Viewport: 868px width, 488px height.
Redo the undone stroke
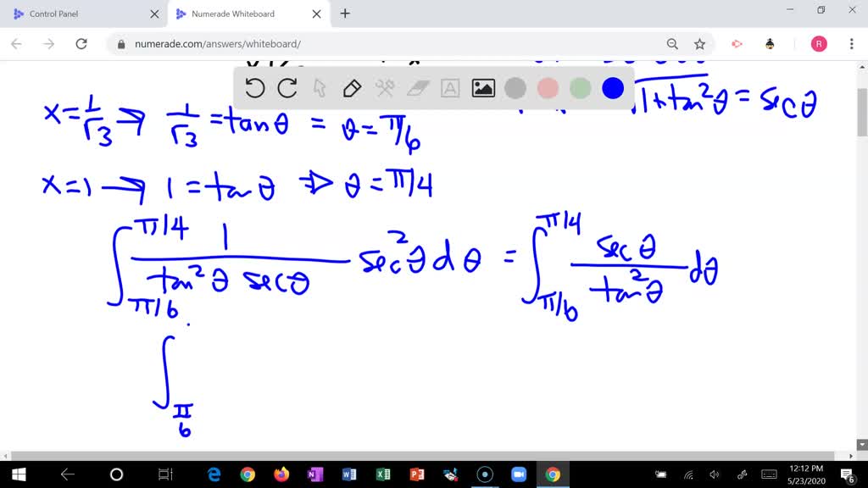point(287,88)
